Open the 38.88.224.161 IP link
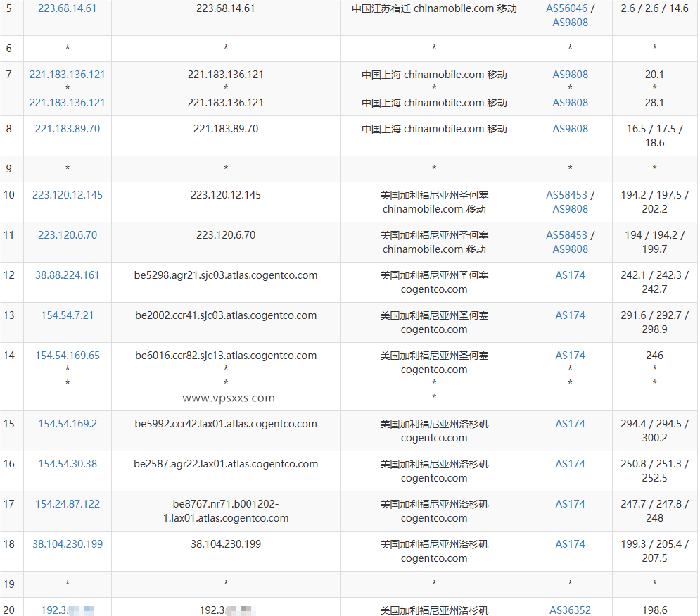700x616 pixels. point(68,275)
